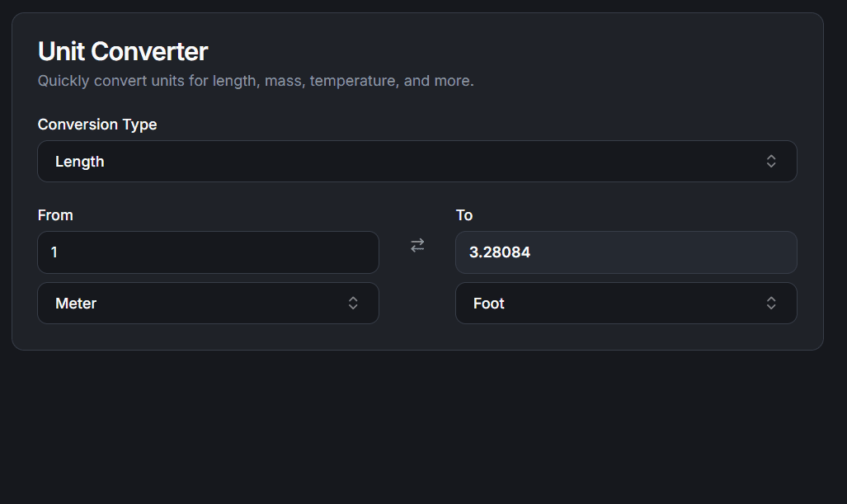Select the "Length" text in the type selector
Viewport: 847px width, 504px height.
[80, 162]
